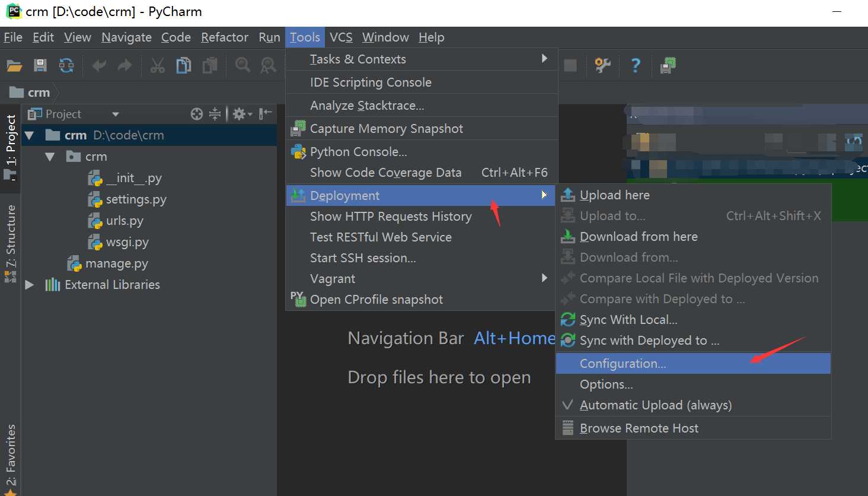The image size is (868, 496).
Task: Open the Run menu
Action: pos(269,37)
